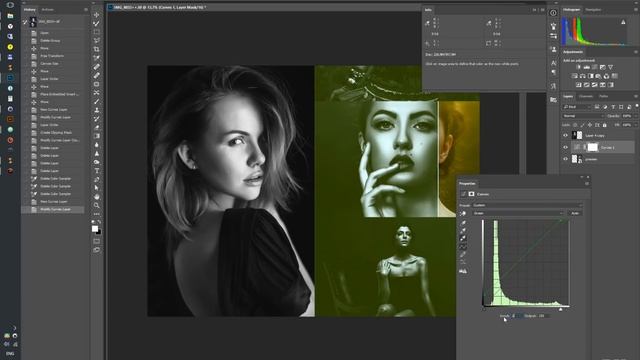Click the foreground color swatch

95,229
